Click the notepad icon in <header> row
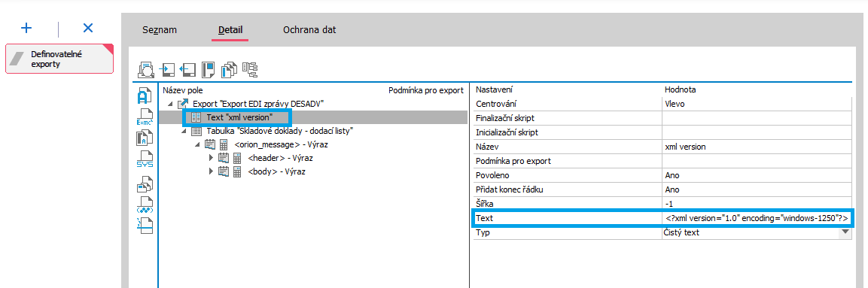This screenshot has height=288, width=868. tap(224, 158)
